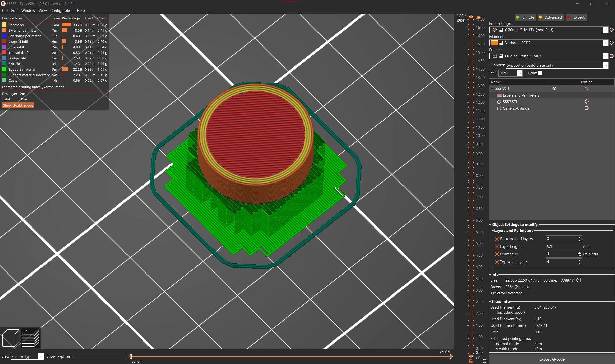
Task: Click the unlocked padlock near layer slider bottom
Action: 471,361
